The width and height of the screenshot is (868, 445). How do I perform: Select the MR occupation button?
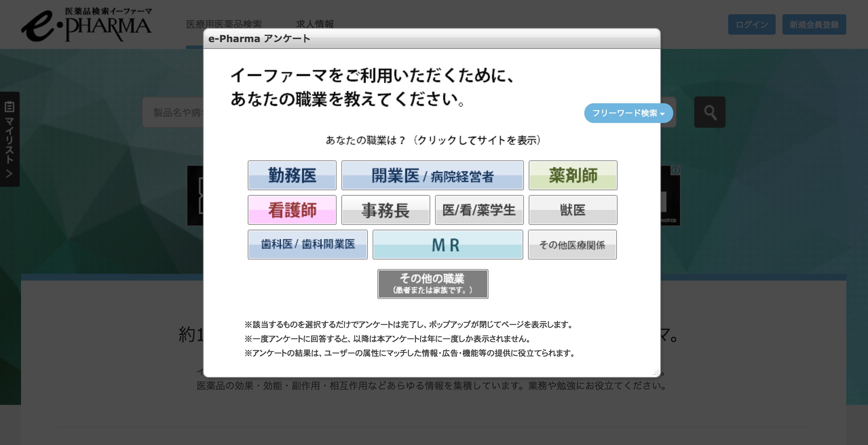point(448,245)
